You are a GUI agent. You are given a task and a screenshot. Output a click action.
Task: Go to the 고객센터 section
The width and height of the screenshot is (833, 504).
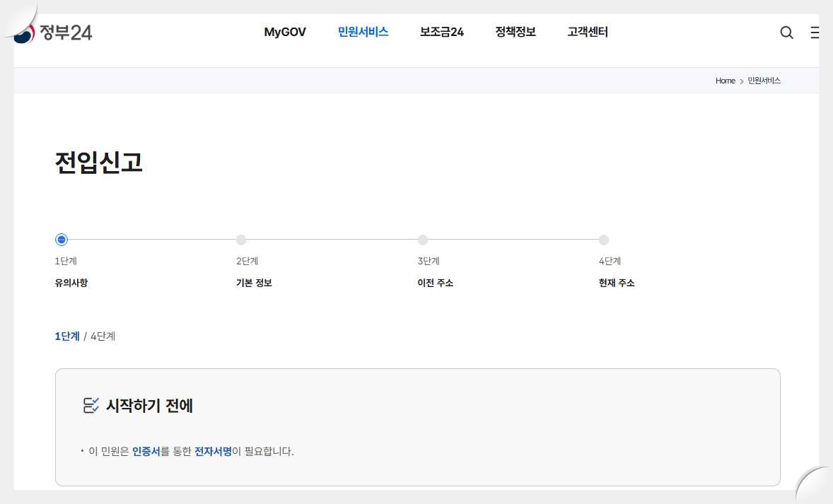tap(587, 32)
